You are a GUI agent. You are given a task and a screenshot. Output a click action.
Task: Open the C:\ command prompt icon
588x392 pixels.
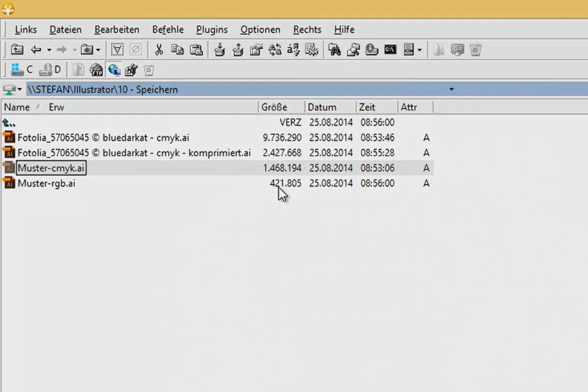[x=390, y=49]
